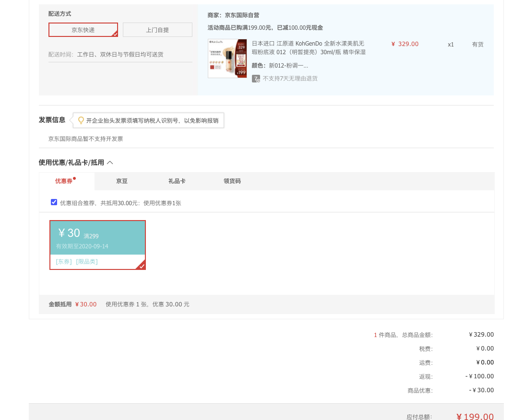Choose 上门自提 pickup option
This screenshot has width=512, height=420.
(157, 30)
